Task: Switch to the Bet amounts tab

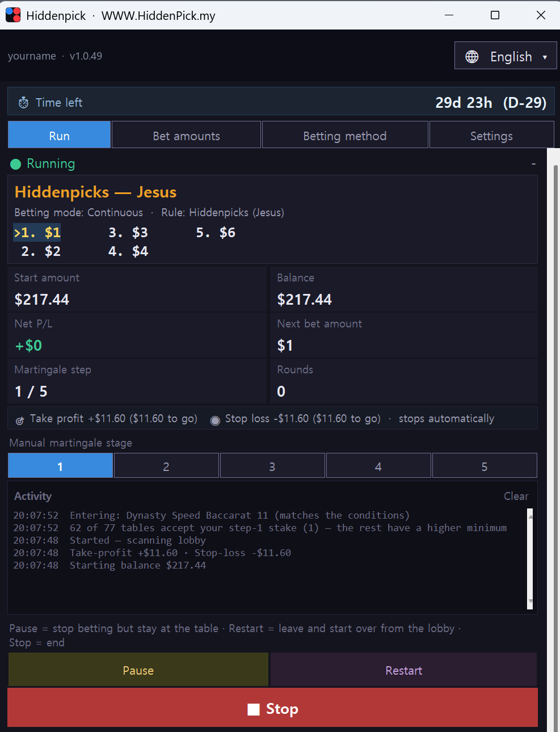Action: click(x=186, y=135)
